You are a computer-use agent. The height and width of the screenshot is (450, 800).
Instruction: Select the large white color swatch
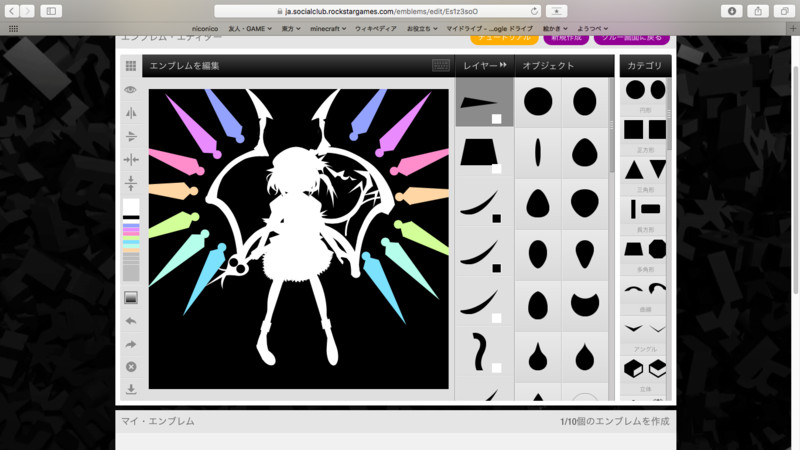click(131, 207)
